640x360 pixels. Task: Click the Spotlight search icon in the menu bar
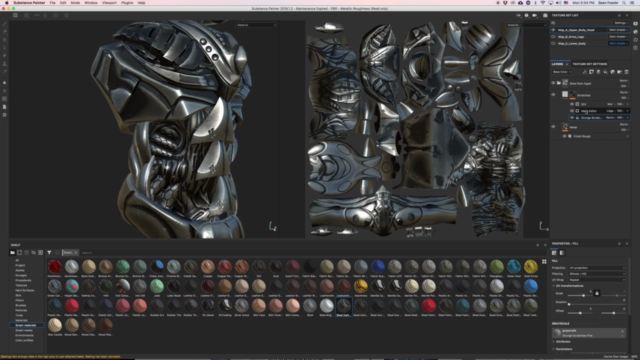624,3
